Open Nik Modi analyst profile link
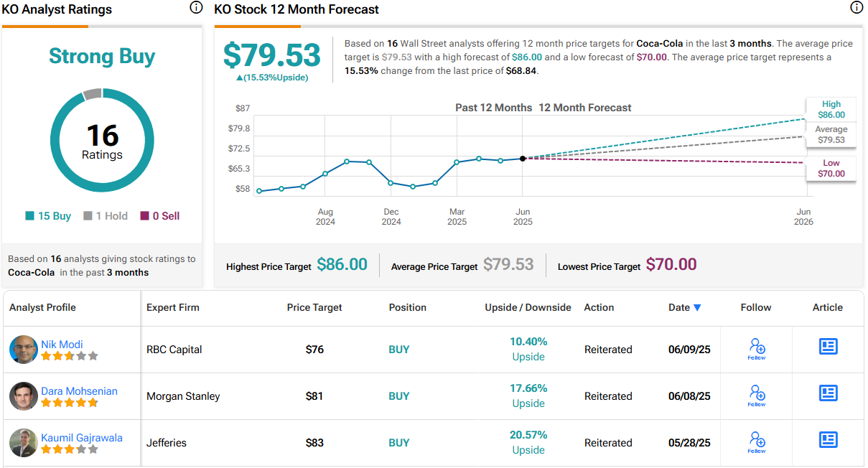Viewport: 868px width, 468px height. pos(62,345)
